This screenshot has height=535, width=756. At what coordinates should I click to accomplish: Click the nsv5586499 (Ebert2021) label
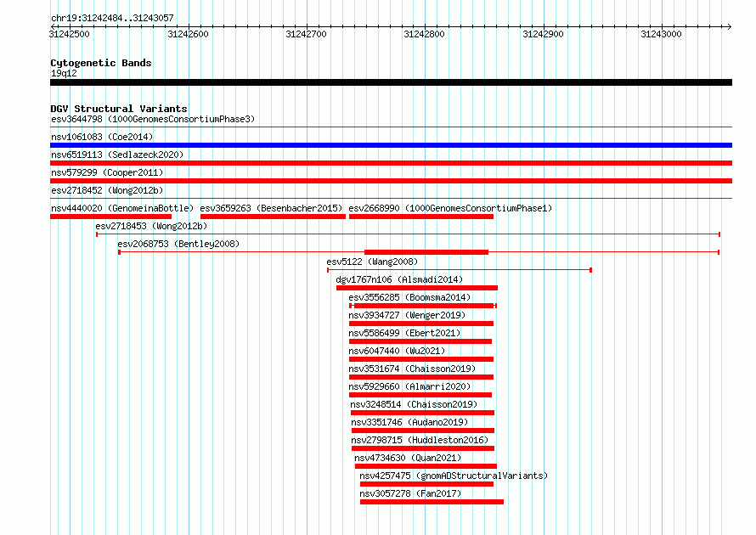404,333
